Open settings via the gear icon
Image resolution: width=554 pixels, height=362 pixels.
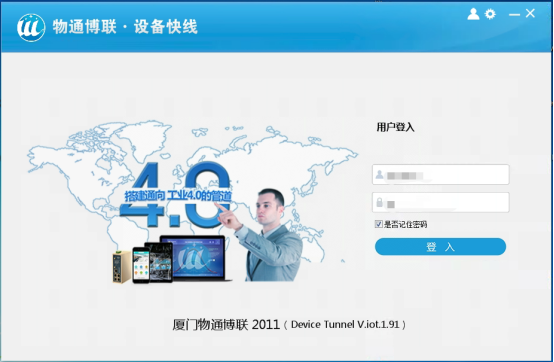[490, 14]
